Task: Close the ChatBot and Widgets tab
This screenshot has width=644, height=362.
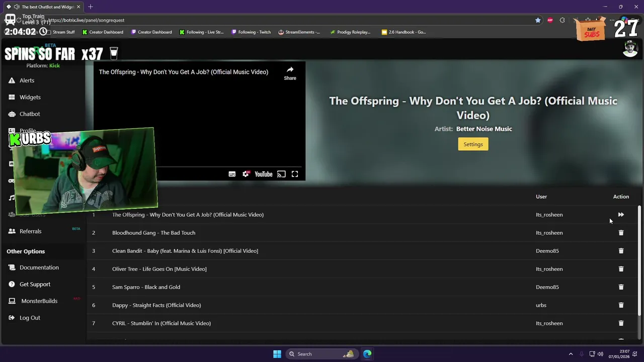Action: coord(78,7)
